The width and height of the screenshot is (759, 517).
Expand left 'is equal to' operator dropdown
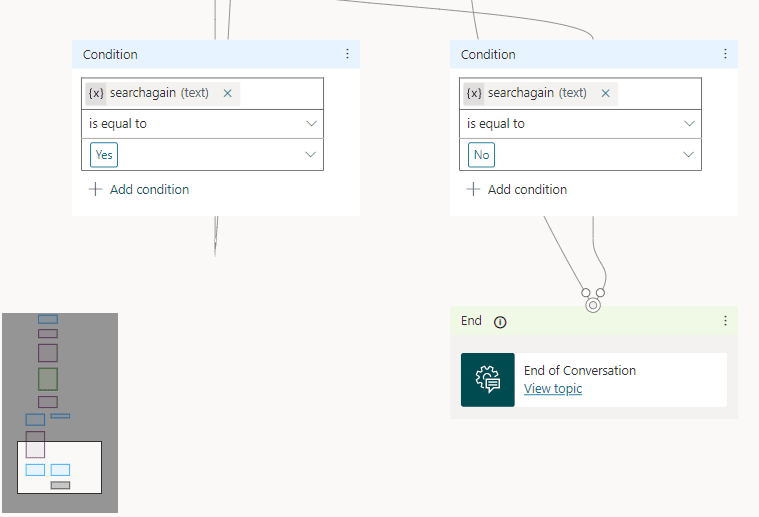pos(311,124)
